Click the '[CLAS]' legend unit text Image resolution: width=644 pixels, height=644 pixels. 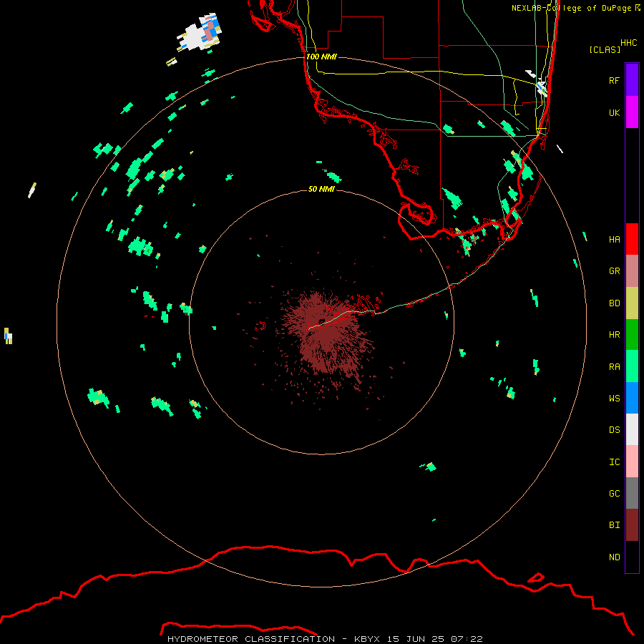click(x=605, y=50)
